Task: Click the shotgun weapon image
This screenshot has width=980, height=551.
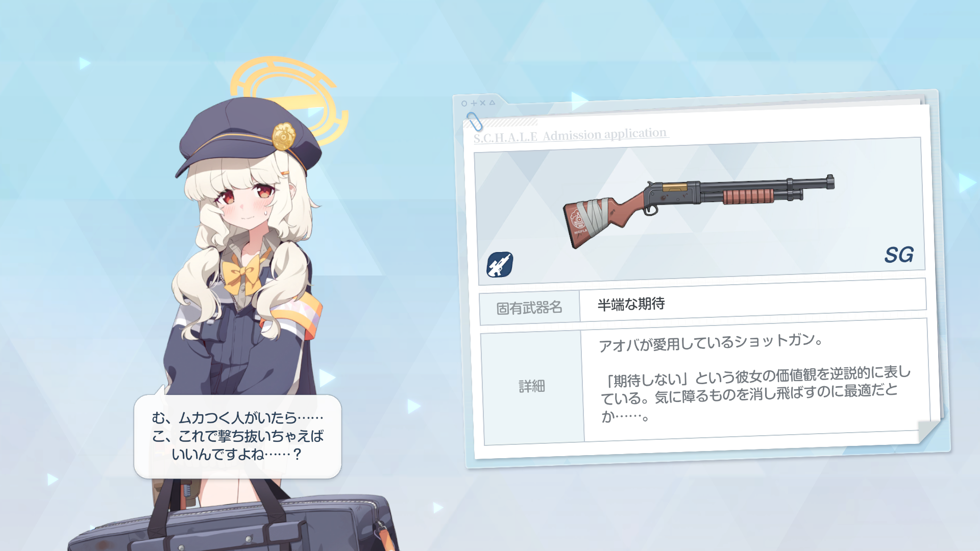Action: 698,210
